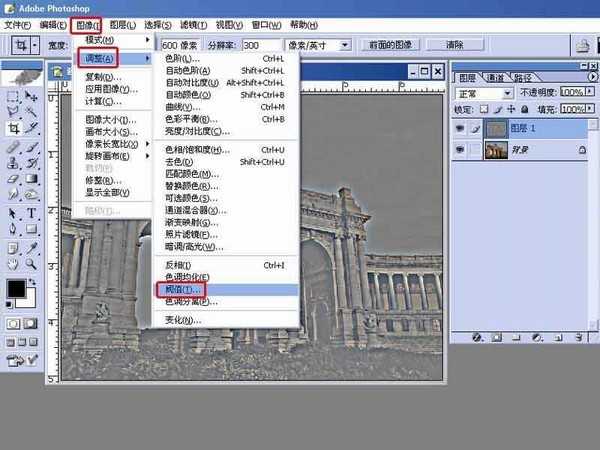Toggle link box on 背景 layer
The image size is (600, 450).
[x=475, y=150]
